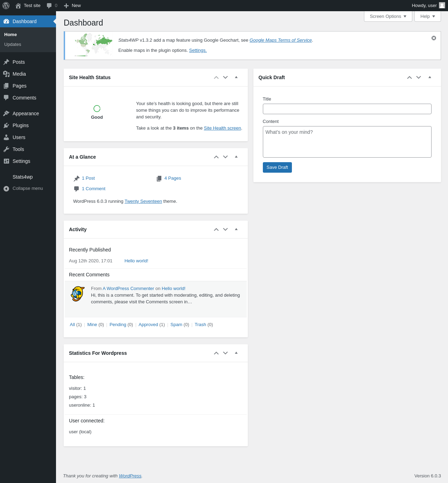Click the Save Draft button

point(277,167)
